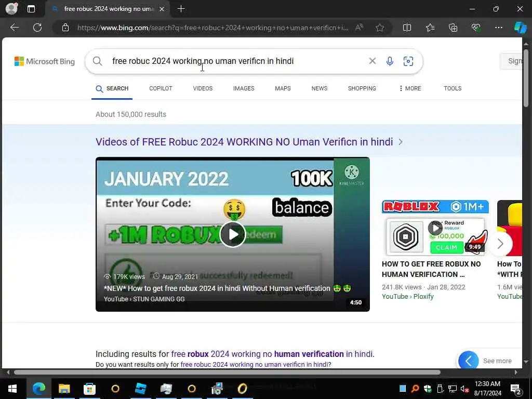Switch to the IMAGES tab

[244, 88]
